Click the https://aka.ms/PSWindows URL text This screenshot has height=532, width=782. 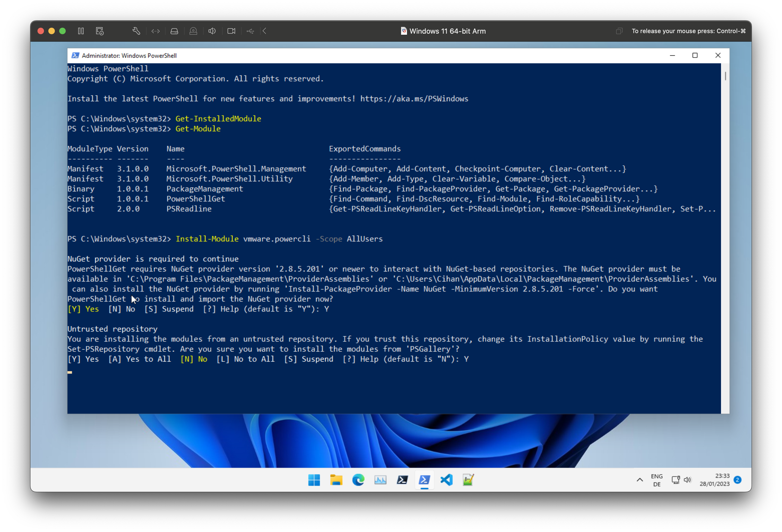[x=414, y=99]
